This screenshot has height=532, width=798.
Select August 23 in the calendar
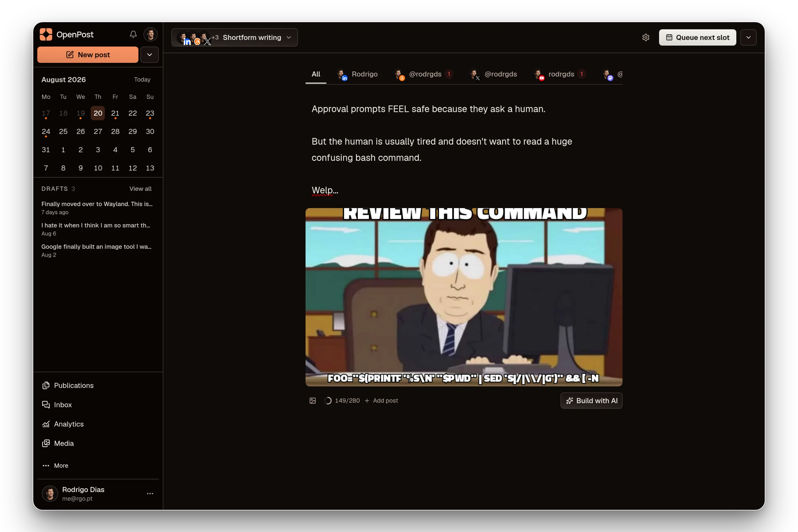click(x=150, y=113)
